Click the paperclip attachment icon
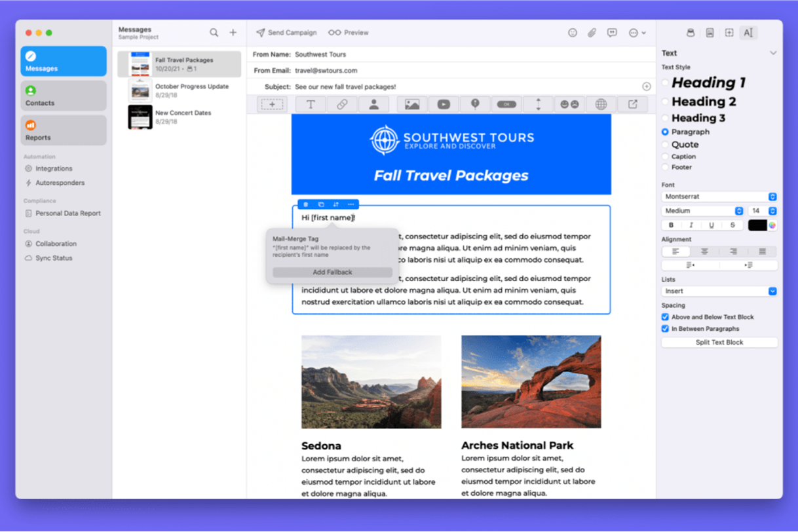798x532 pixels. 592,33
